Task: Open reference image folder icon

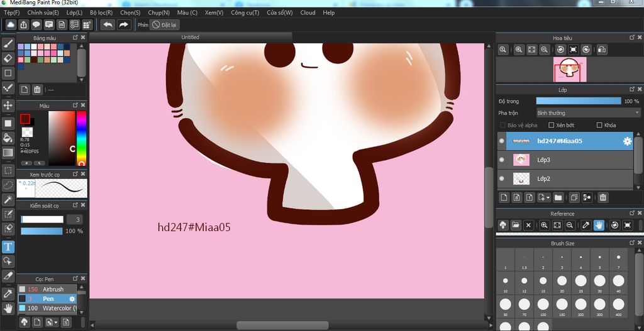Action: click(516, 225)
